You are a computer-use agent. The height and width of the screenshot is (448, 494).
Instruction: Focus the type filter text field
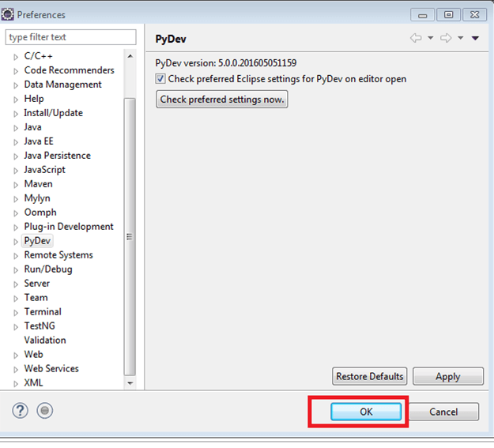pyautogui.click(x=70, y=37)
